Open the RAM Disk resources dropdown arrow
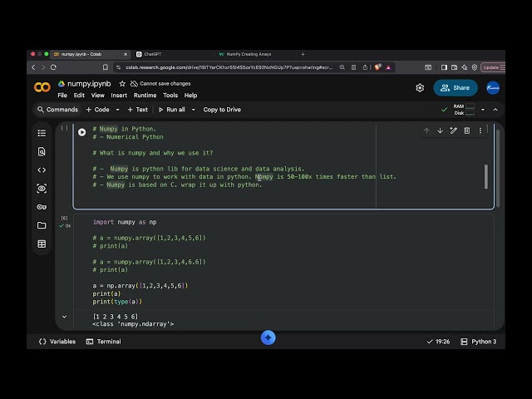 pos(482,110)
